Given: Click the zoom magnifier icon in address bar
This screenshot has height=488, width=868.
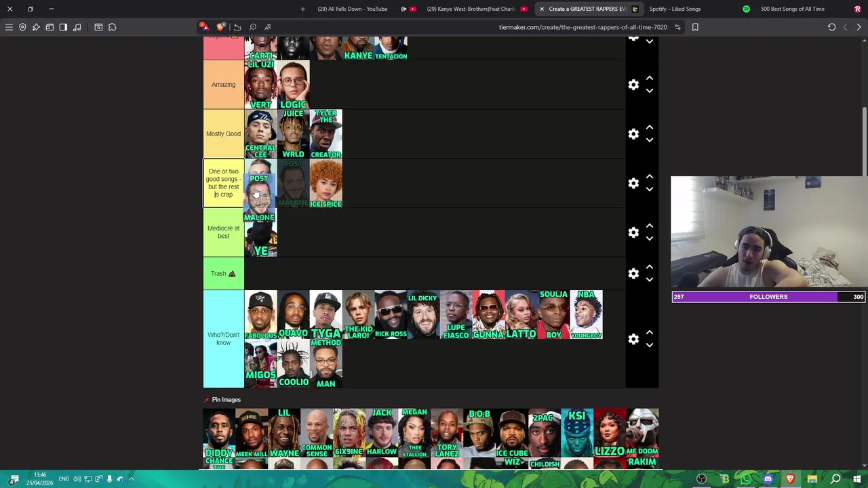Looking at the screenshot, I should 252,27.
